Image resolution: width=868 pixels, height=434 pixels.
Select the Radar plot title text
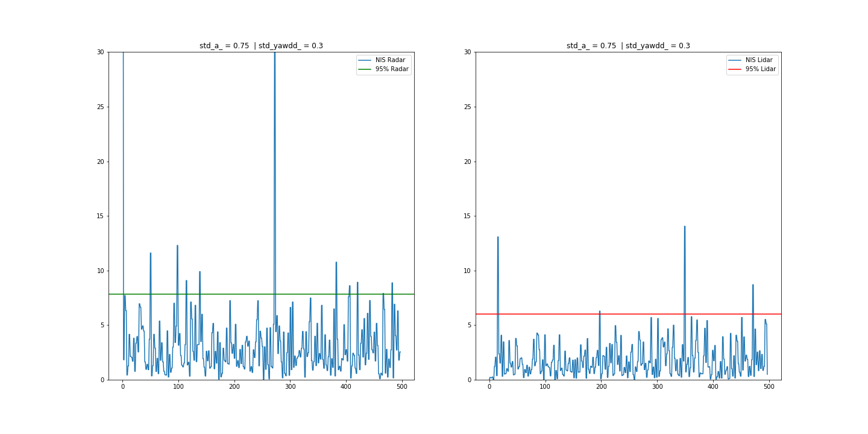point(261,46)
